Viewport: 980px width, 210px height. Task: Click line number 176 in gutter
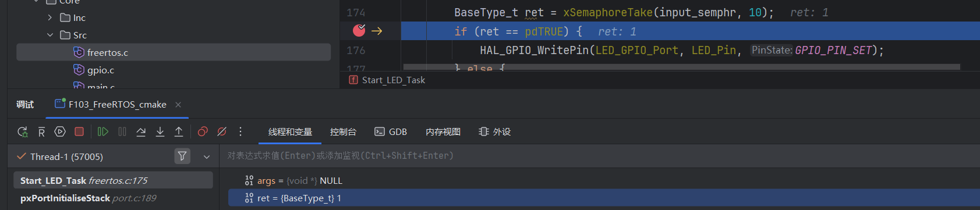coord(356,51)
